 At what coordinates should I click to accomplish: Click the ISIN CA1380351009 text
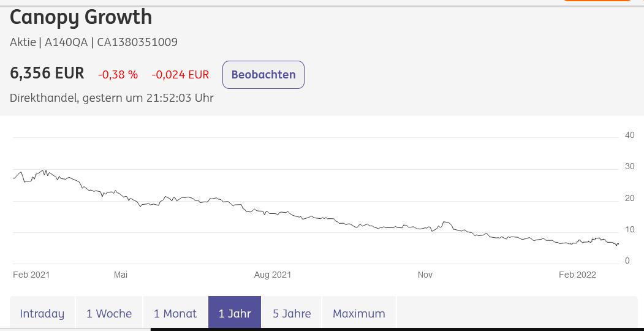(137, 42)
